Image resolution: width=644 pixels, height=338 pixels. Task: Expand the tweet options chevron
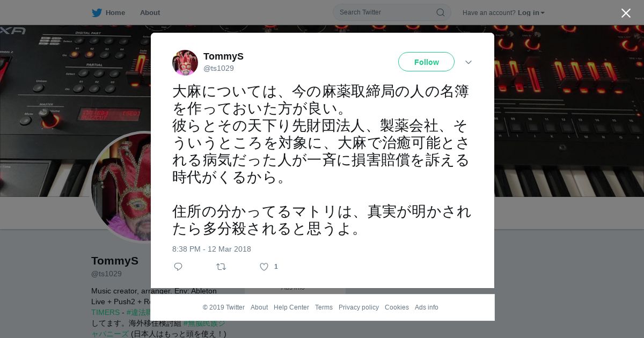point(469,62)
